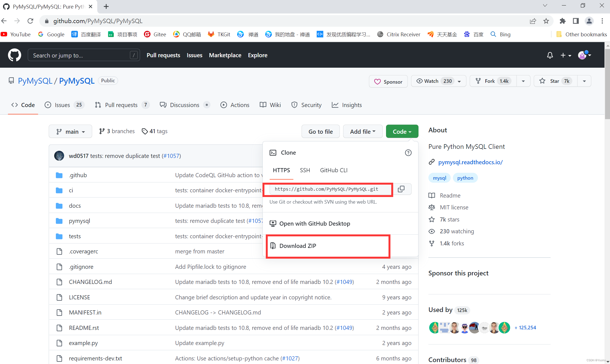Image resolution: width=610 pixels, height=364 pixels.
Task: Toggle the green Code dropdown
Action: tap(402, 132)
